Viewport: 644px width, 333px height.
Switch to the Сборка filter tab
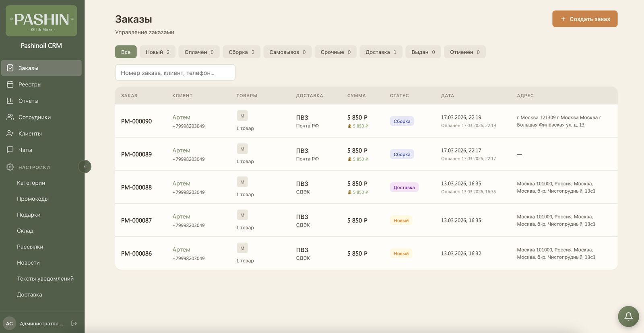click(242, 52)
